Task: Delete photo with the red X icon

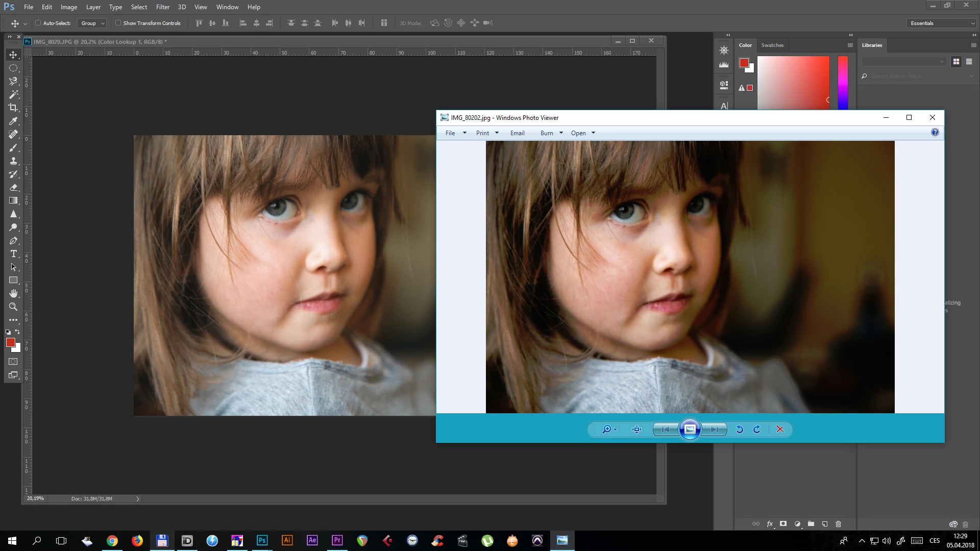Action: (780, 429)
